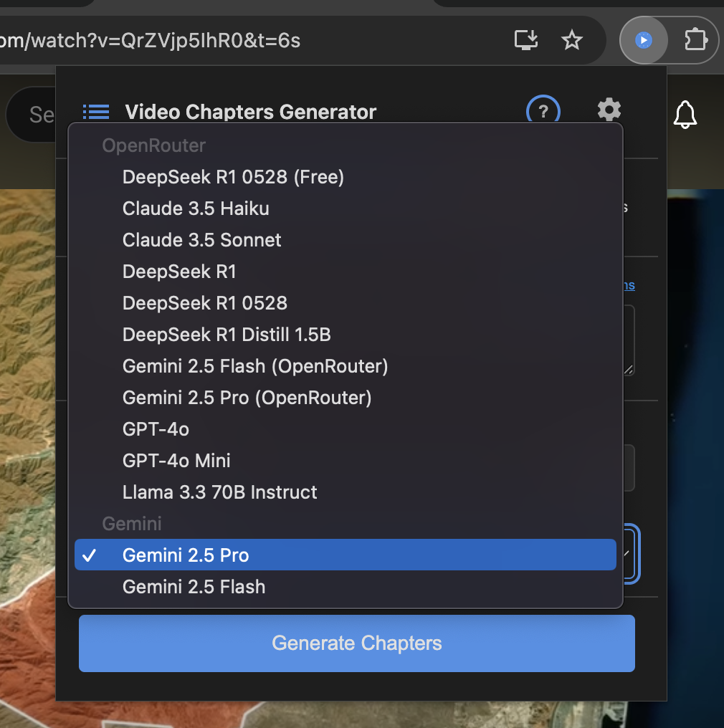Pick Gemini 2.5 Flash (OpenRouter)
Viewport: 724px width, 728px height.
[x=346, y=366]
